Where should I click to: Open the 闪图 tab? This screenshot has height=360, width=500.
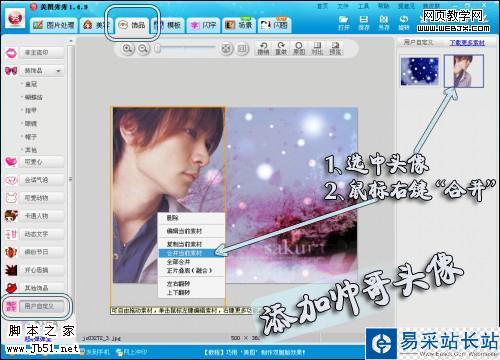point(274,25)
